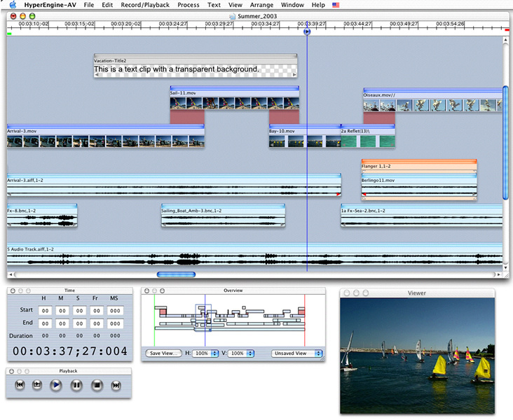Pause playback using the Pause button
Screen dimensions: 513x420
[76, 385]
